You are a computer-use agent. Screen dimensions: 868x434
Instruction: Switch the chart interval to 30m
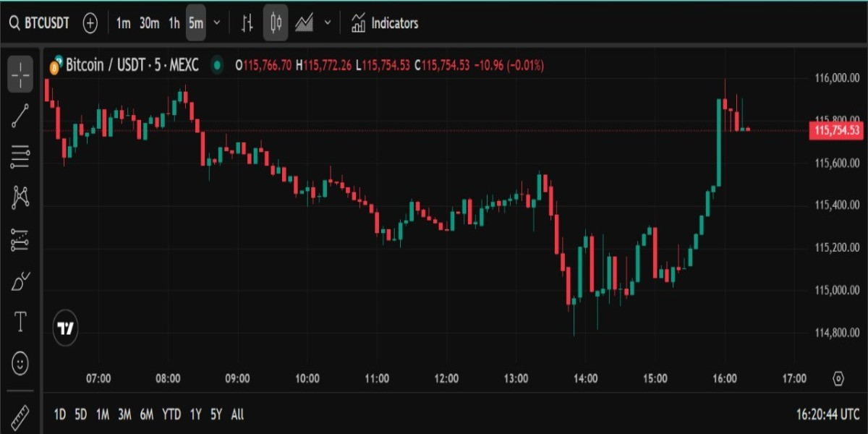149,23
